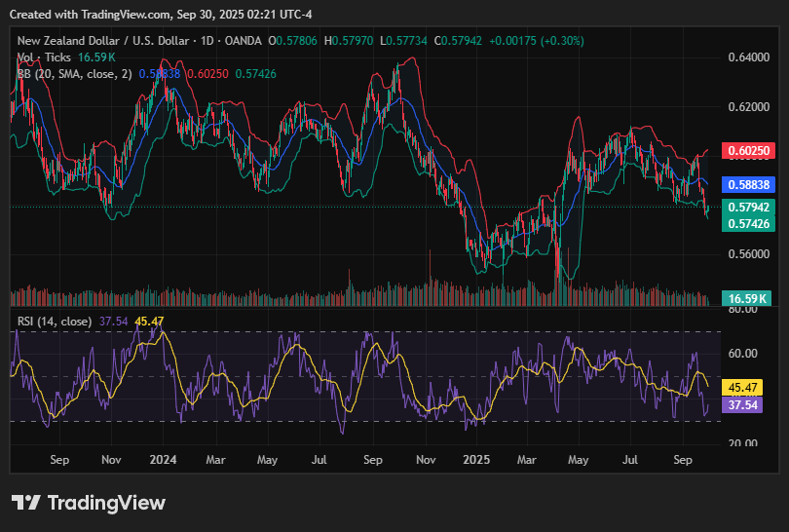Select the RSI (14, close) legend
The image size is (789, 532).
[55, 321]
